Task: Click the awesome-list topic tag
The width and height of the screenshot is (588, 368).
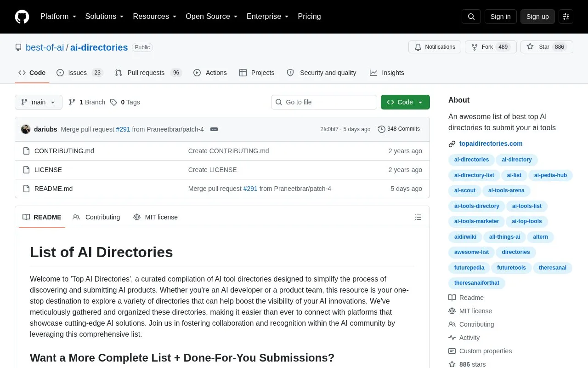Action: point(471,252)
